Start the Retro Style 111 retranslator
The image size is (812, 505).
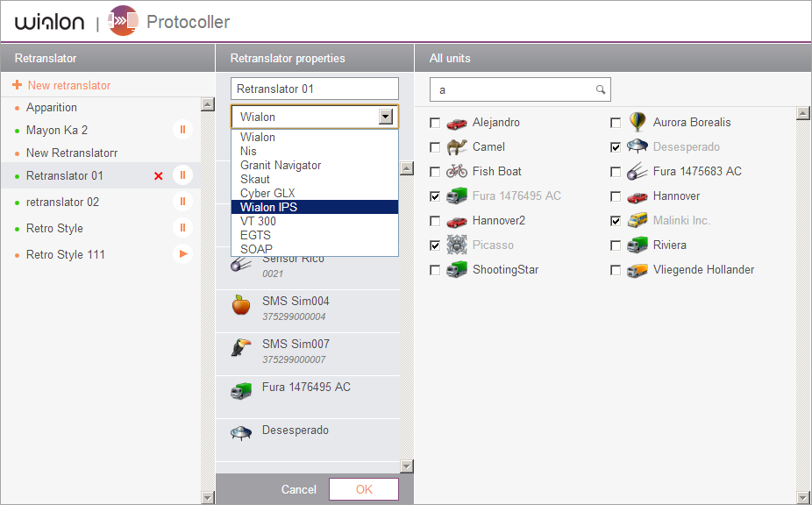coord(182,253)
